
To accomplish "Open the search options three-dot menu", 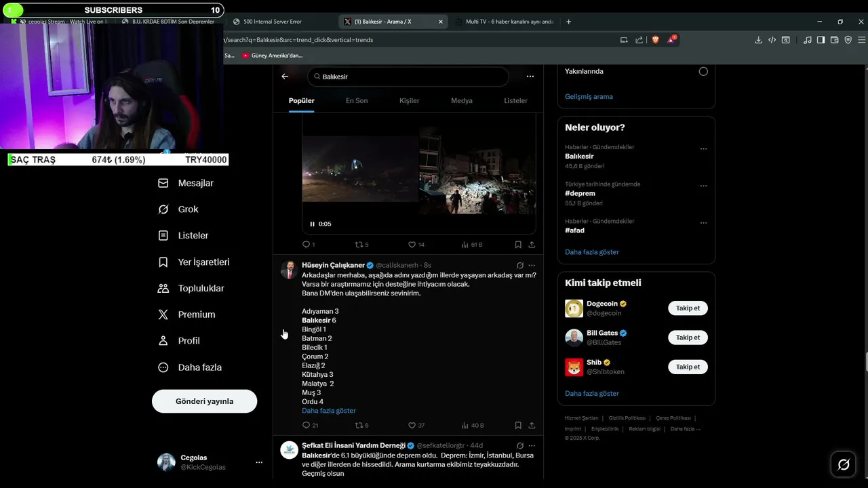I will click(x=530, y=77).
